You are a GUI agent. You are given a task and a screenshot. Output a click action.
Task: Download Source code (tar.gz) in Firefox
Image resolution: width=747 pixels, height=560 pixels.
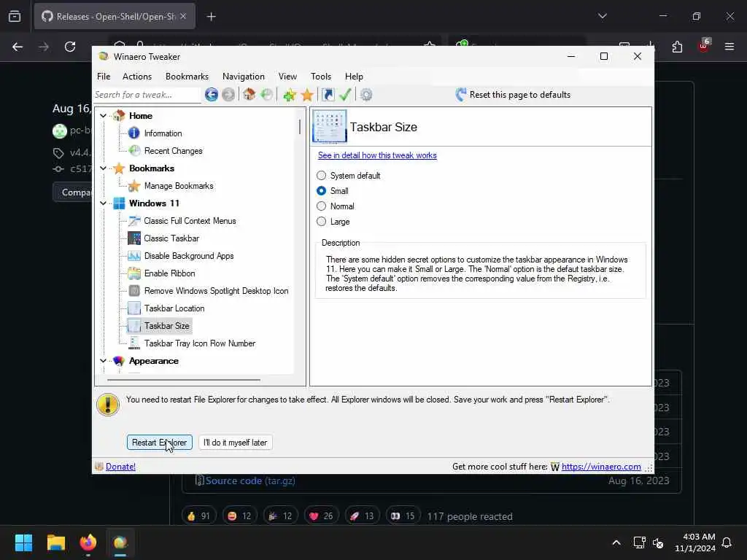[x=250, y=481]
